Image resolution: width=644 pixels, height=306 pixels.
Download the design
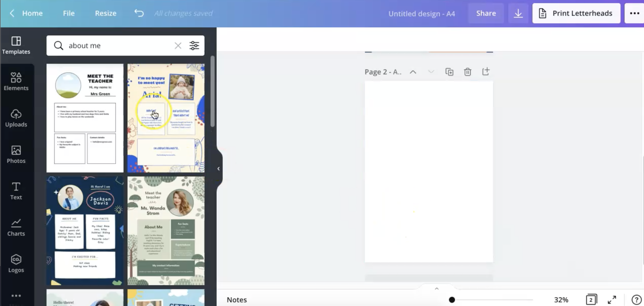(x=518, y=13)
